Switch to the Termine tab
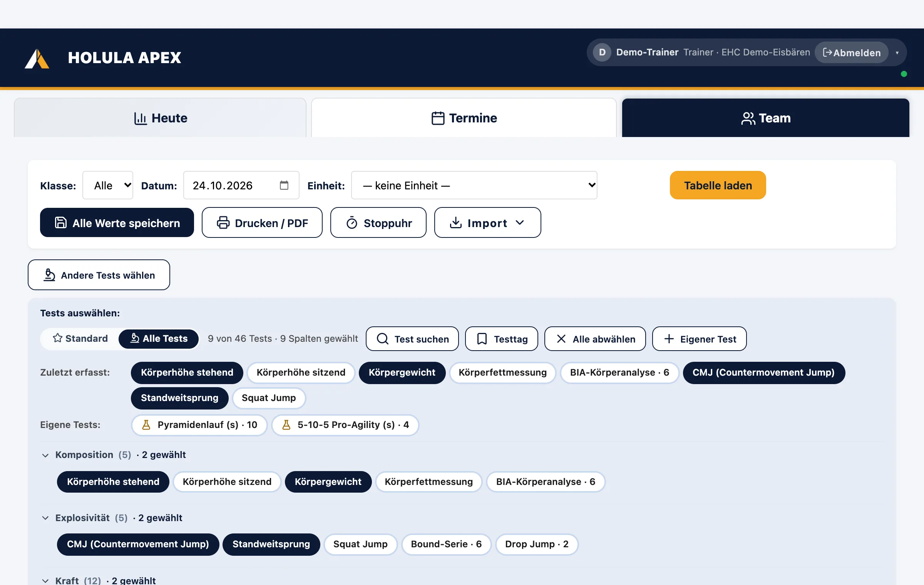The width and height of the screenshot is (924, 585). coord(464,118)
